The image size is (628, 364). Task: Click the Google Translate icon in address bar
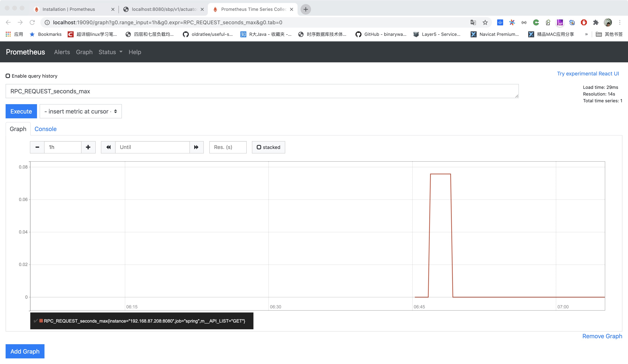[x=473, y=22]
